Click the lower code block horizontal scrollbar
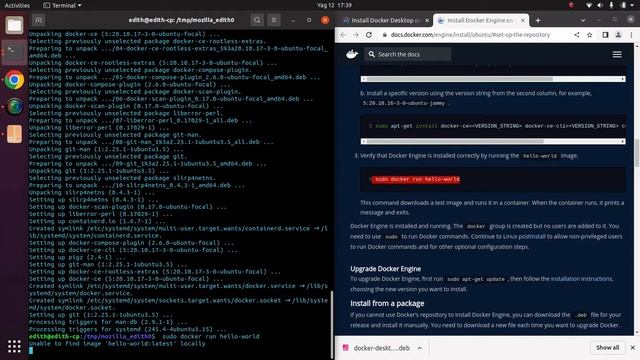This screenshot has width=640, height=360. tap(493, 141)
